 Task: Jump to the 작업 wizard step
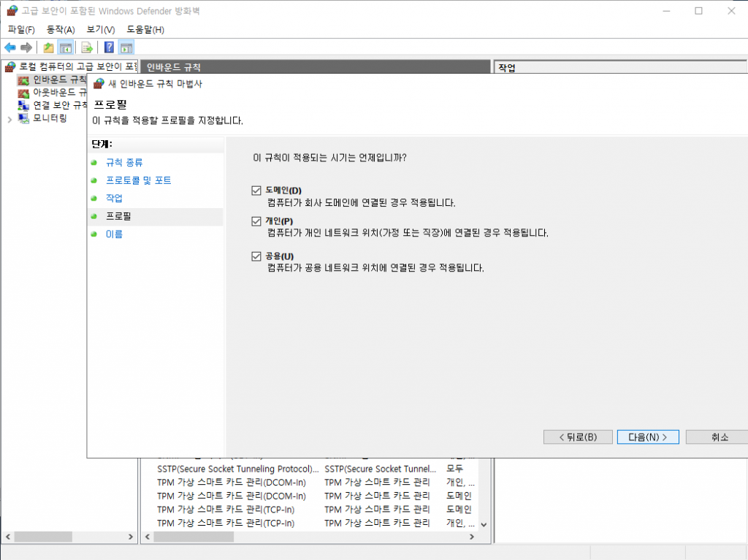pyautogui.click(x=114, y=198)
